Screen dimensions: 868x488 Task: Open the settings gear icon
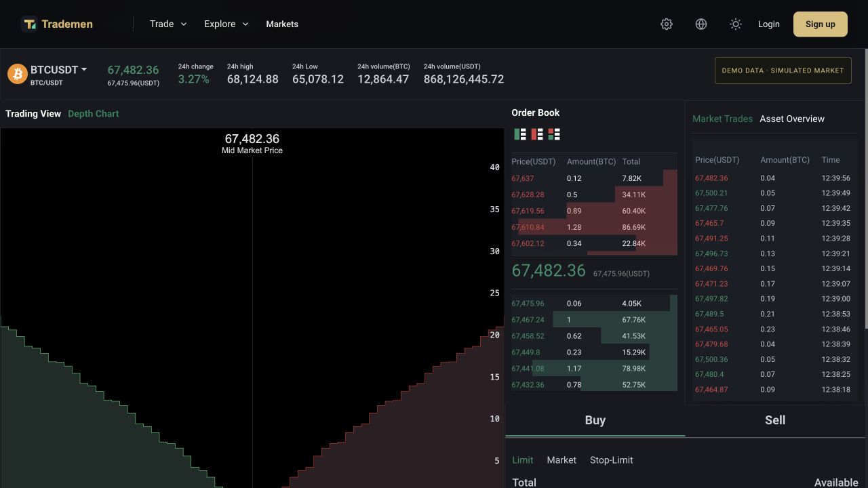click(x=667, y=24)
